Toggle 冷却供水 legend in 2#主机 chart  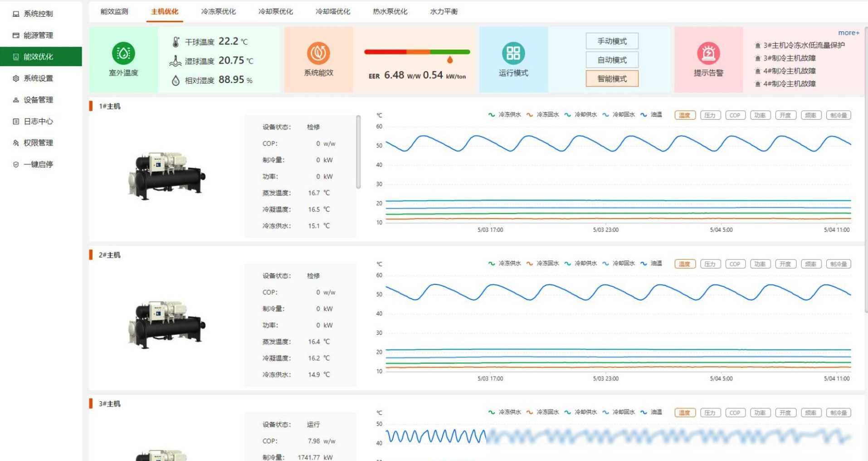pyautogui.click(x=580, y=264)
